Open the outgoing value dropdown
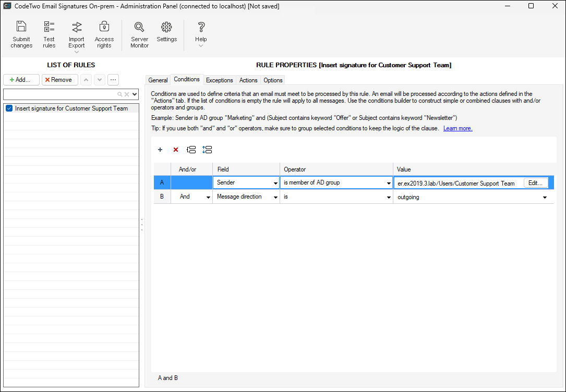The height and width of the screenshot is (392, 566). tap(545, 197)
